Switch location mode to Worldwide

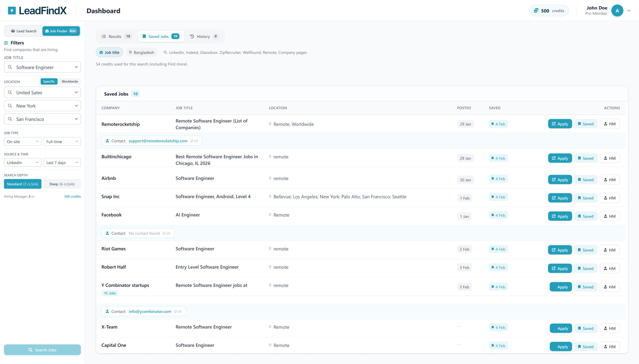coord(70,81)
